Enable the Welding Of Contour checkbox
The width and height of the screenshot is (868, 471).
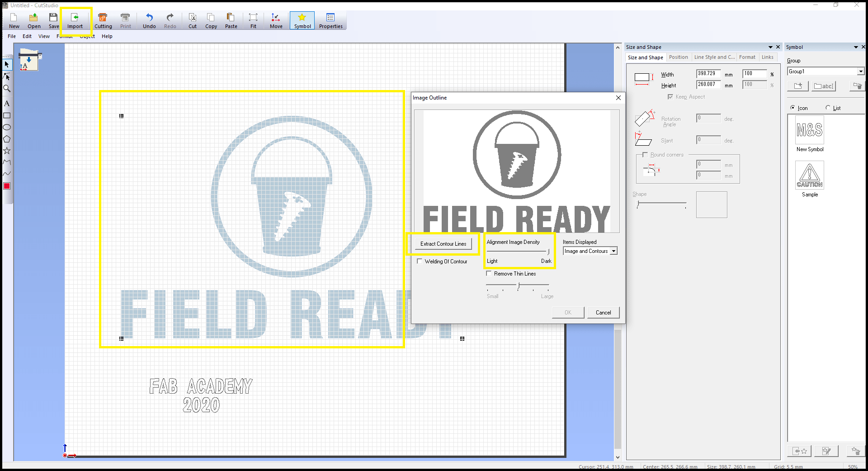[420, 261]
